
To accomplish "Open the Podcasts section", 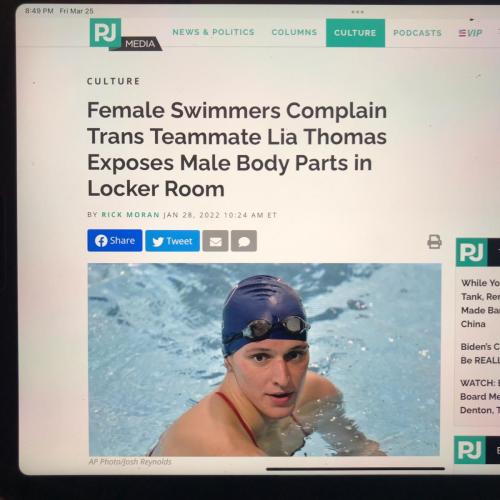I will (417, 33).
